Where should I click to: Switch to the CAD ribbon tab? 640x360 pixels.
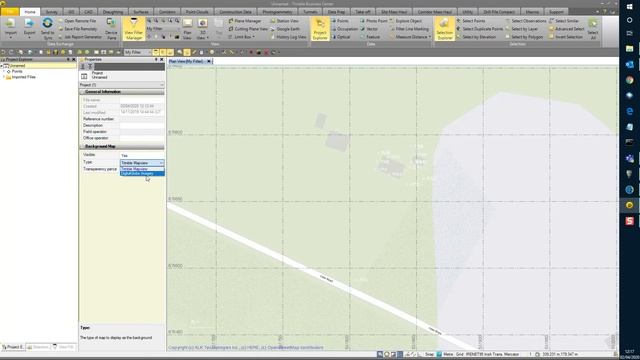click(x=88, y=12)
